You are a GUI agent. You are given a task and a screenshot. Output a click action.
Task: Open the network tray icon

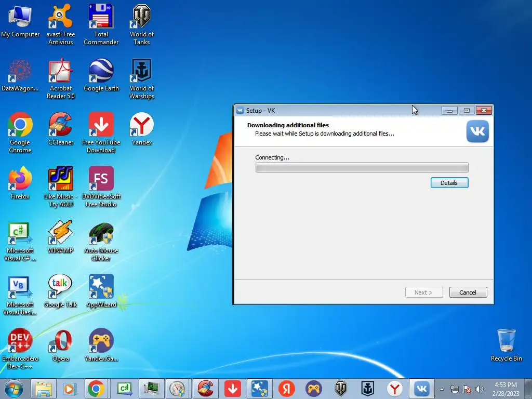point(454,389)
